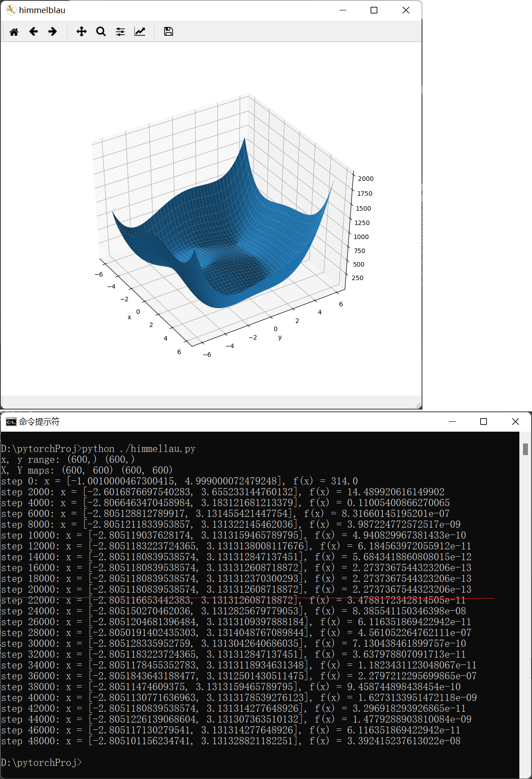Click the 'python ./himmellau.py' command line
Screen dimensions: 532x779
98,449
